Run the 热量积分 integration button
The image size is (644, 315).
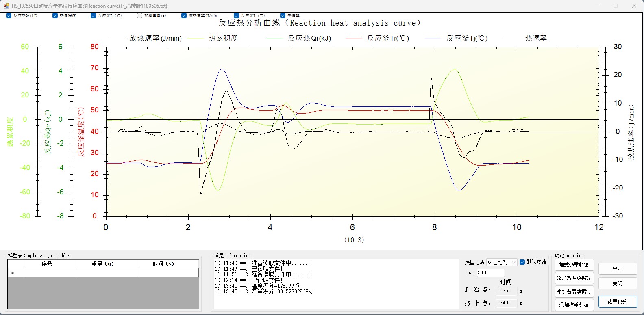click(617, 302)
